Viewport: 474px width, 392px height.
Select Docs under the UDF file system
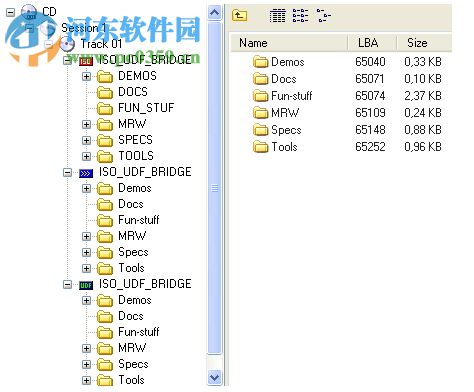coord(131,316)
